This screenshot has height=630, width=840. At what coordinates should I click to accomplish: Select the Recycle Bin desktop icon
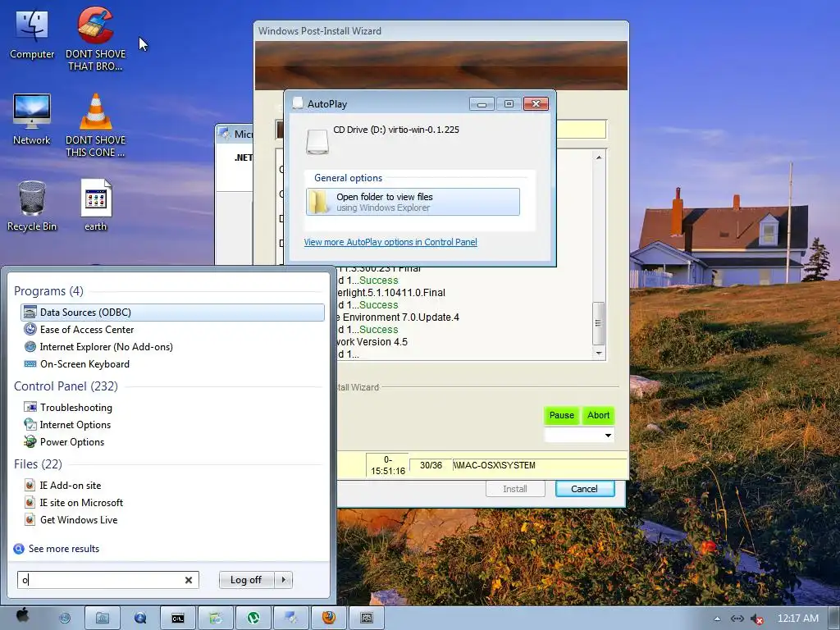coord(32,206)
